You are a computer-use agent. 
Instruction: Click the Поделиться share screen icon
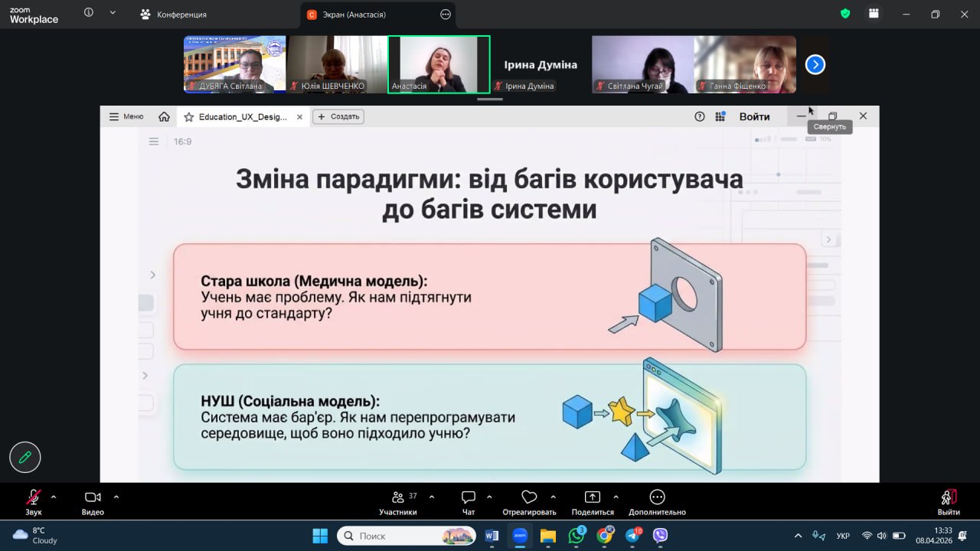(592, 498)
